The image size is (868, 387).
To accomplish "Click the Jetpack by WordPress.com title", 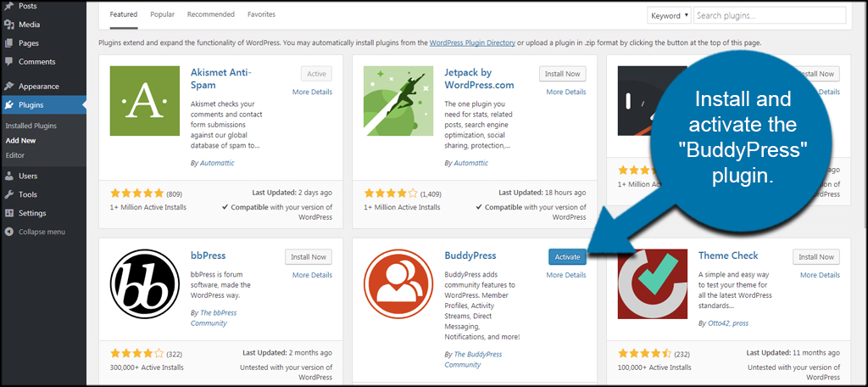I will [480, 79].
